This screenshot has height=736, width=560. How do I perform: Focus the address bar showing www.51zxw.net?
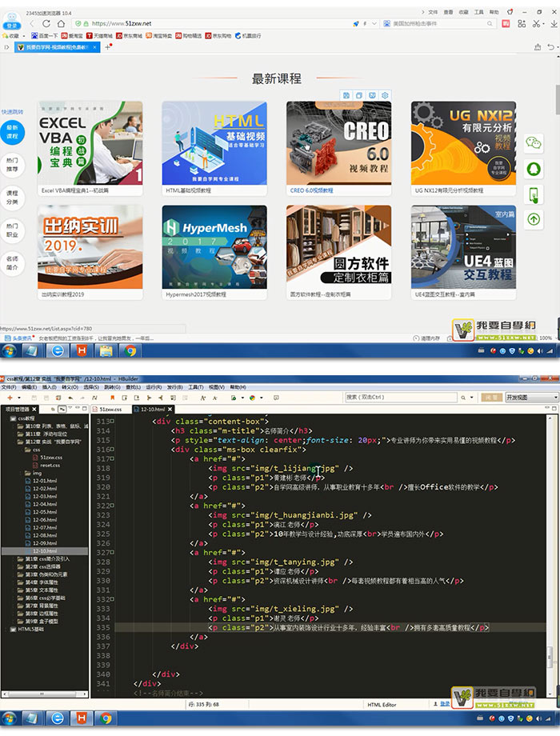click(x=211, y=23)
